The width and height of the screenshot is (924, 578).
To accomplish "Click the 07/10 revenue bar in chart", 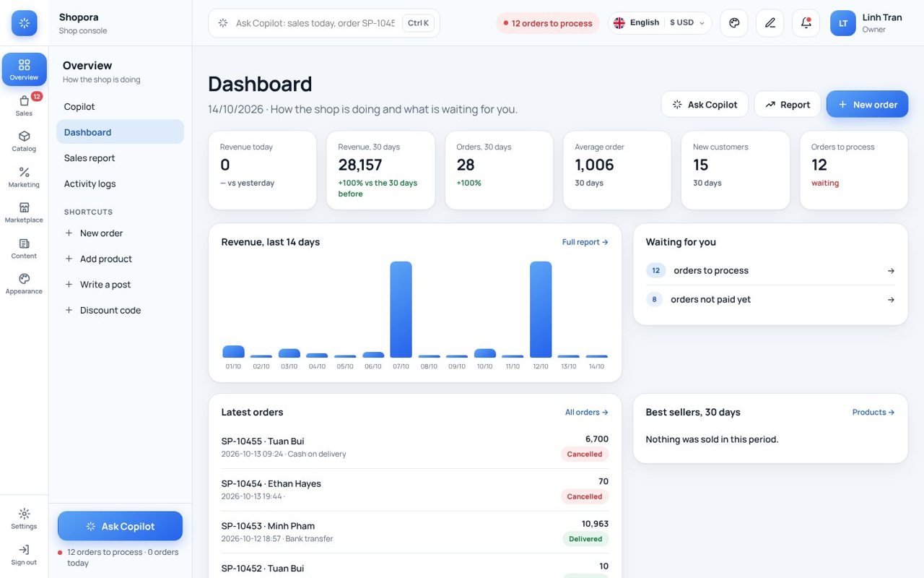I will coord(401,309).
